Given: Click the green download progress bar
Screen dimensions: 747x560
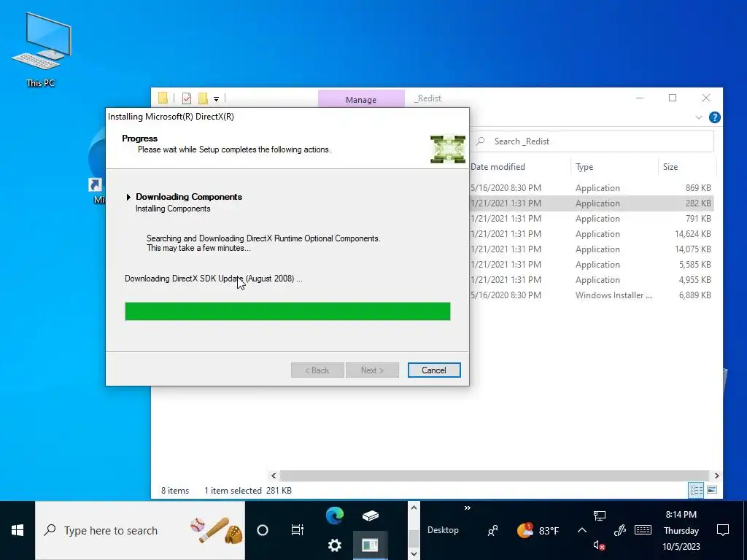Looking at the screenshot, I should (287, 311).
